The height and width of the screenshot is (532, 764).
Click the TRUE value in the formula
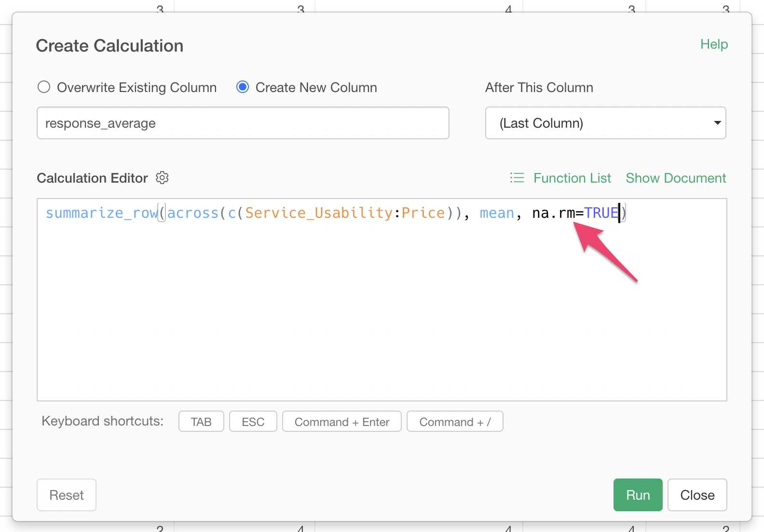pyautogui.click(x=600, y=213)
